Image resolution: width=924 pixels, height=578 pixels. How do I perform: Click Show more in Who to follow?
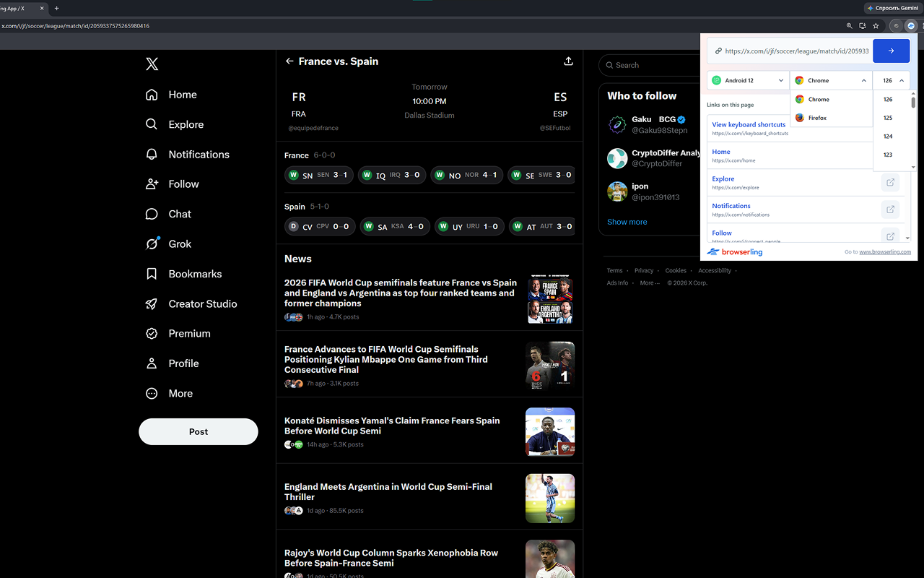tap(627, 222)
